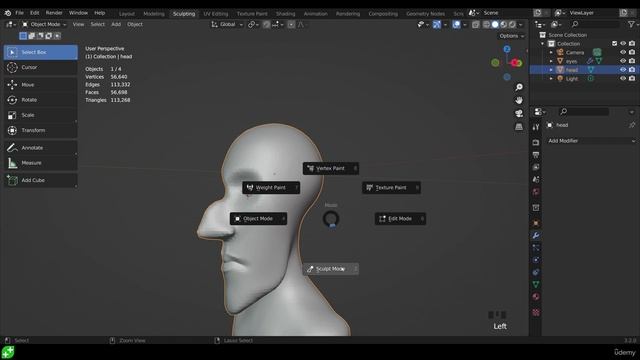The width and height of the screenshot is (640, 360).
Task: Toggle X-ray mode
Action: (476, 24)
